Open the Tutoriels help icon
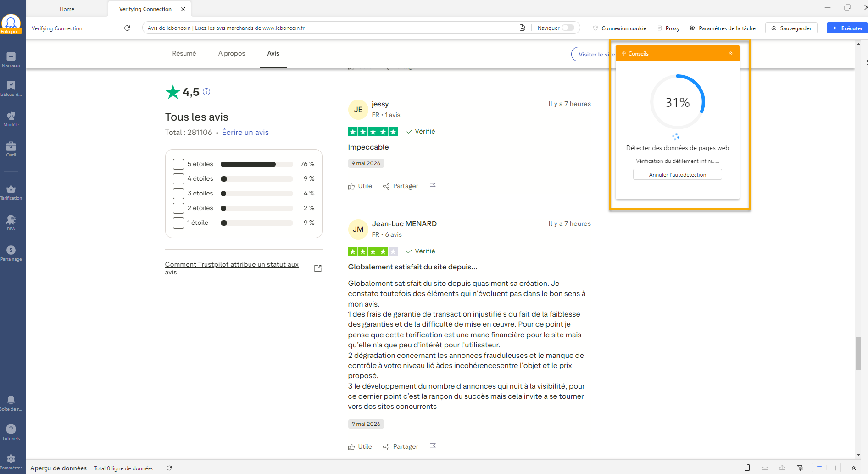 pyautogui.click(x=11, y=432)
